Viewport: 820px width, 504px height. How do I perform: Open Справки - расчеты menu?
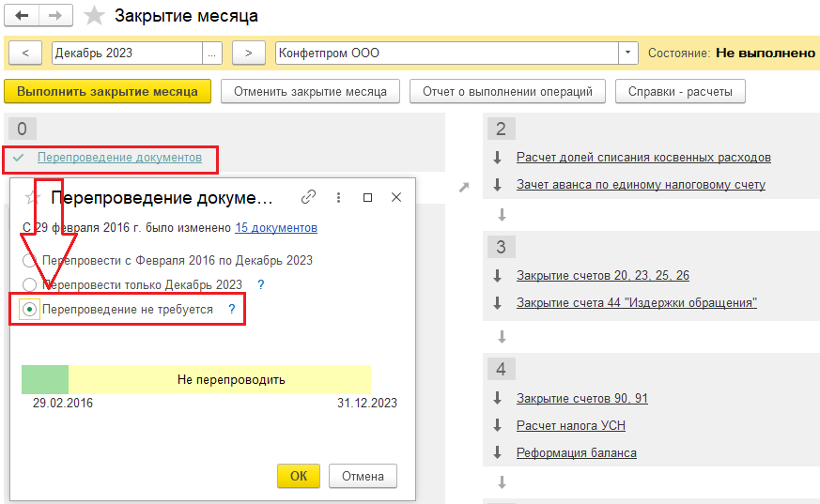point(680,91)
